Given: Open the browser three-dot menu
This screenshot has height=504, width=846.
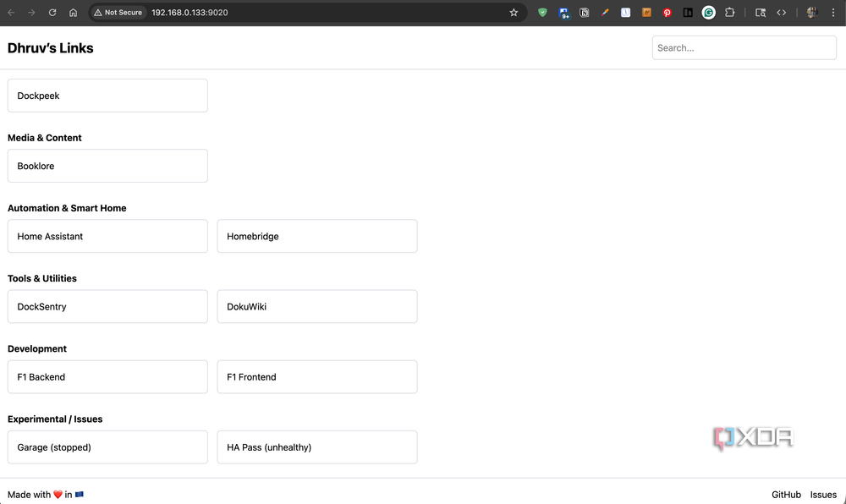Looking at the screenshot, I should [833, 13].
